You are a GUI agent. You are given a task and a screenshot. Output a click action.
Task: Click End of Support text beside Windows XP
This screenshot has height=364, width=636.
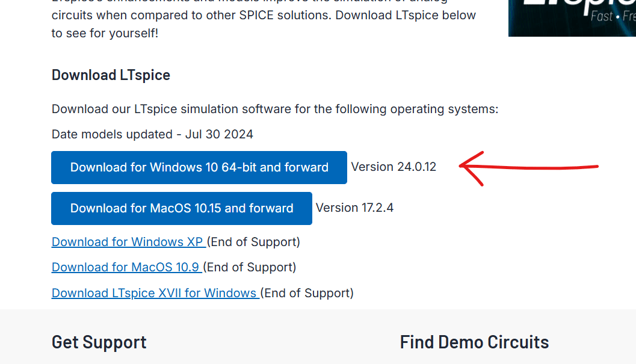point(253,242)
